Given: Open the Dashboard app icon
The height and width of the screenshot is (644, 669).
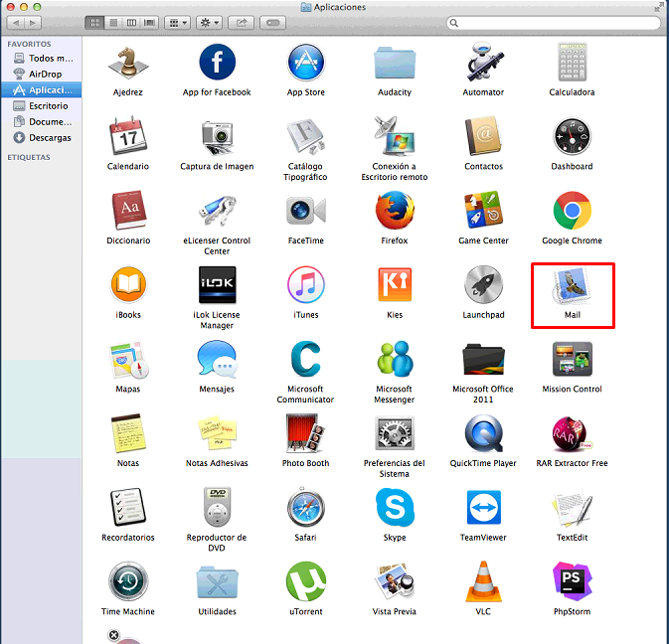Looking at the screenshot, I should pos(573,136).
